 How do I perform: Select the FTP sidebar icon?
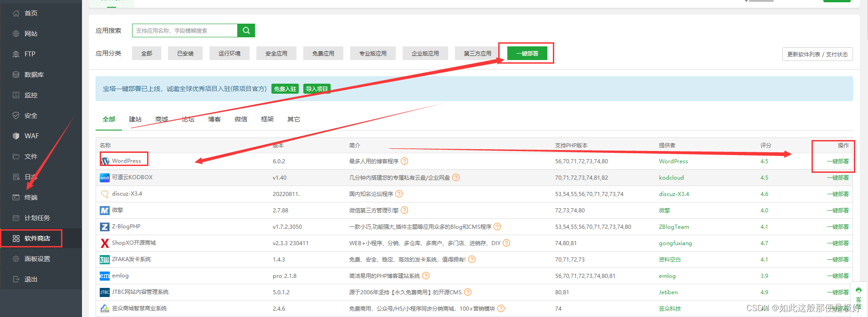click(x=16, y=54)
